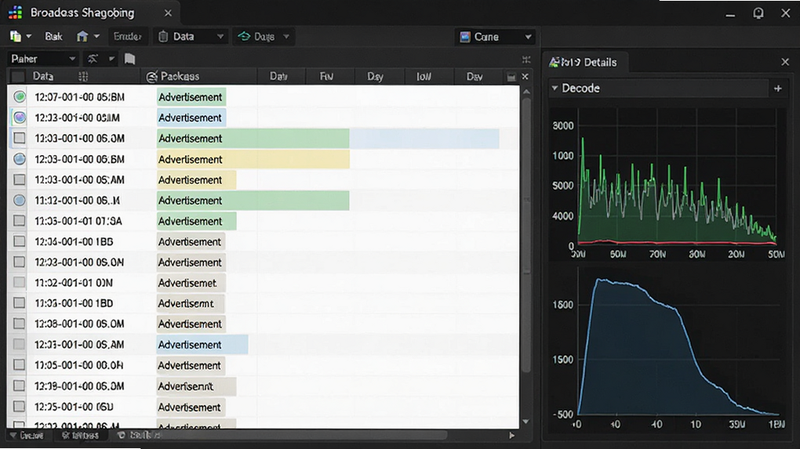Click the colorful app logo in the tab
Image resolution: width=800 pixels, height=449 pixels.
point(15,13)
